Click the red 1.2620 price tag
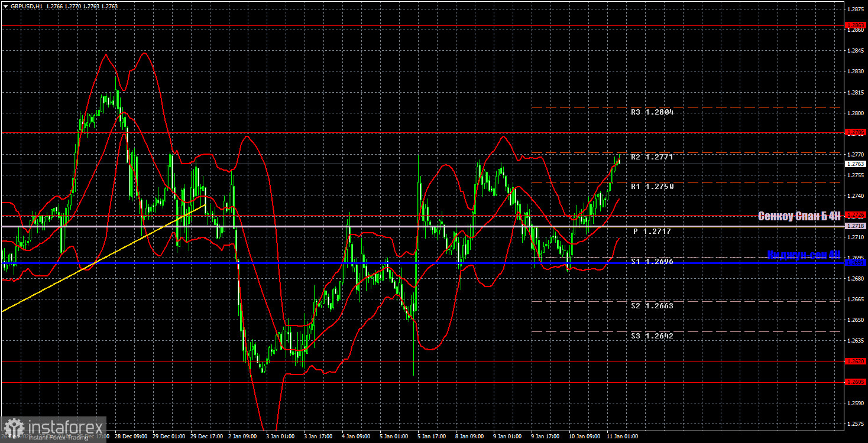 (856, 361)
